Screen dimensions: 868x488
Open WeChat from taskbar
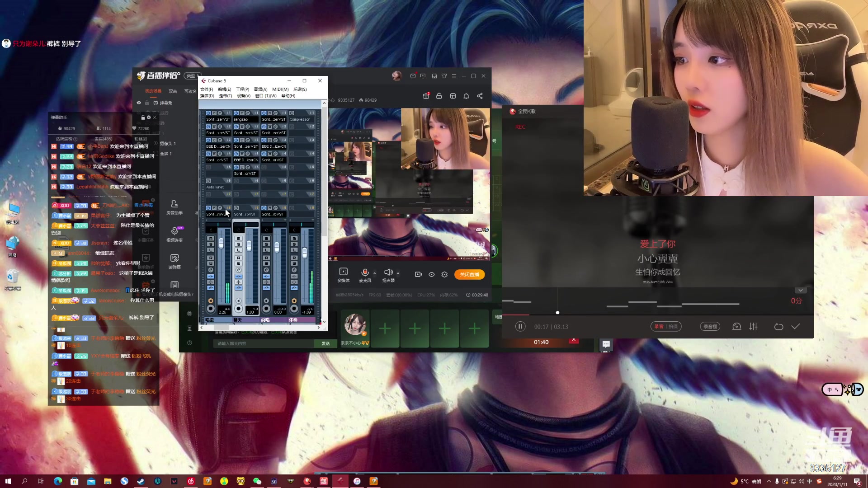257,481
